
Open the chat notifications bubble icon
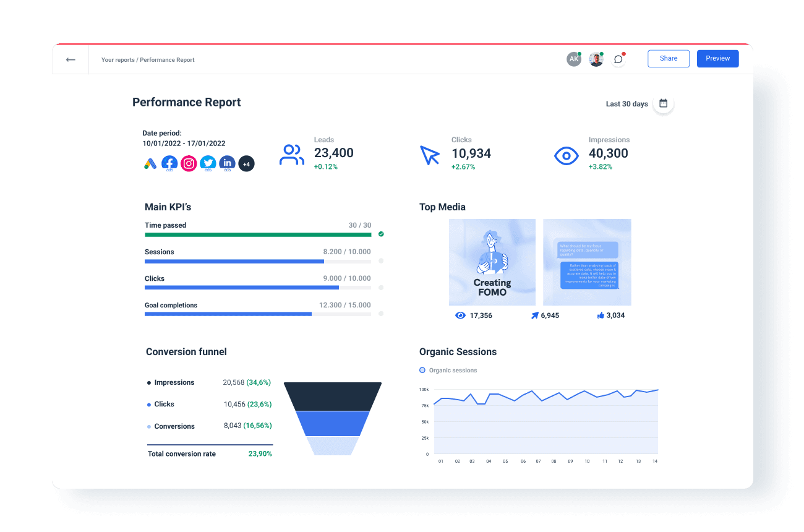click(x=618, y=59)
